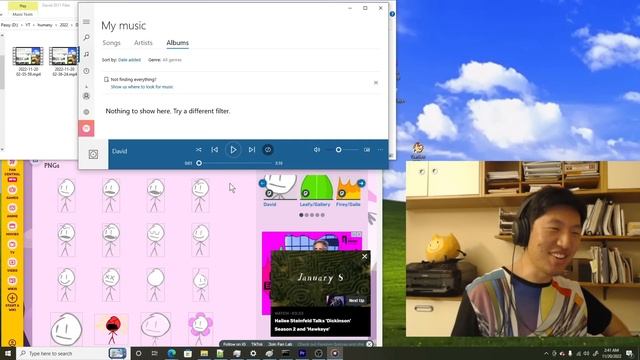This screenshot has height=360, width=640.
Task: Open the Now Playing album art icon
Action: 93,154
